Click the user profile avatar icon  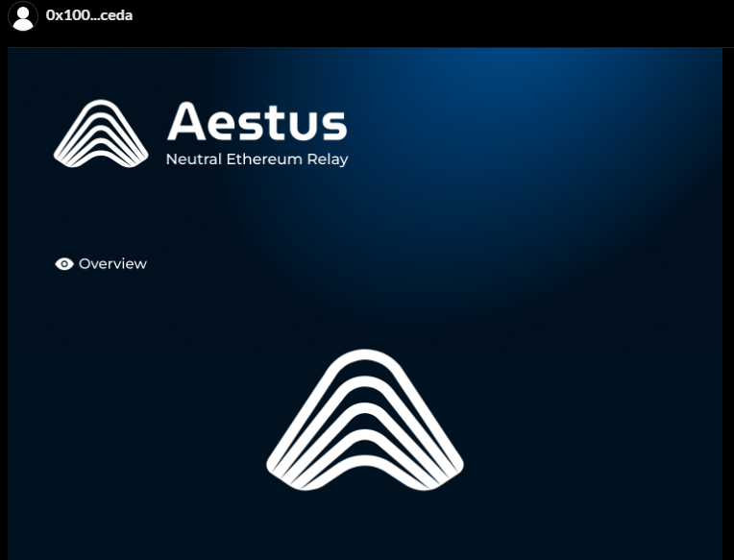[23, 16]
